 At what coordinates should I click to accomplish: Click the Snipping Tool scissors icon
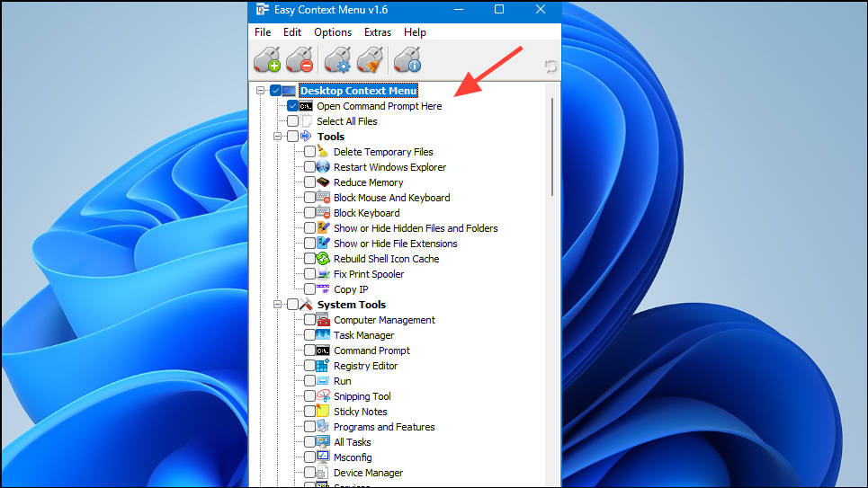tap(323, 395)
